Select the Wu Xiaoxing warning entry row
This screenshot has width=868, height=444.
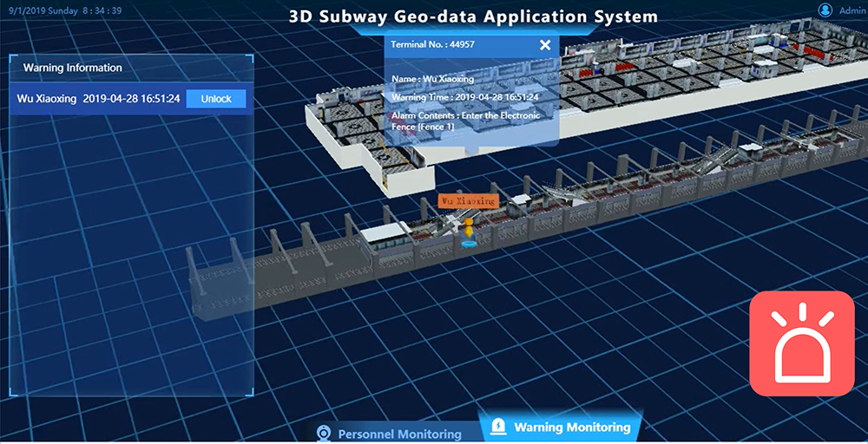coord(132,99)
